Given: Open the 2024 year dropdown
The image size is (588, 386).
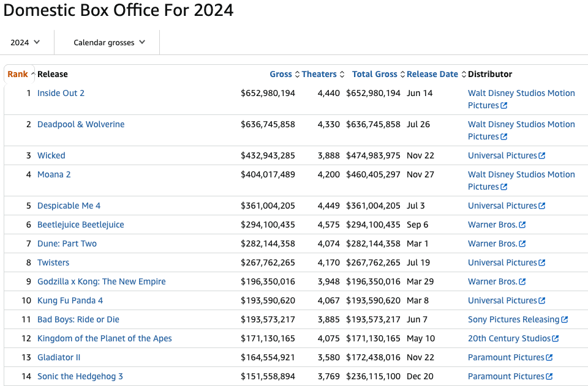Looking at the screenshot, I should (x=25, y=42).
